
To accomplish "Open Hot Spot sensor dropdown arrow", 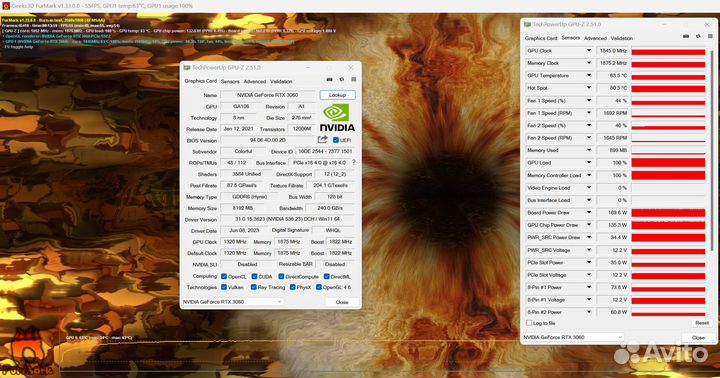I will (x=589, y=88).
